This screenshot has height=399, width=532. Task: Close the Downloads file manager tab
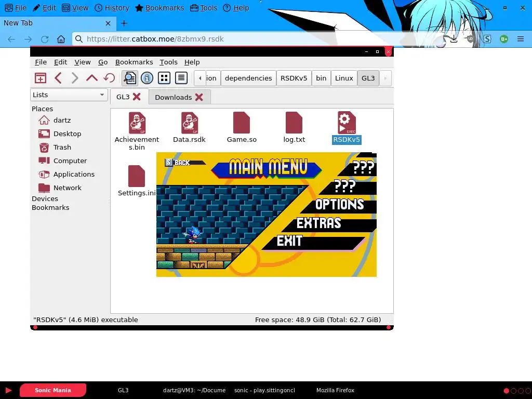[199, 97]
